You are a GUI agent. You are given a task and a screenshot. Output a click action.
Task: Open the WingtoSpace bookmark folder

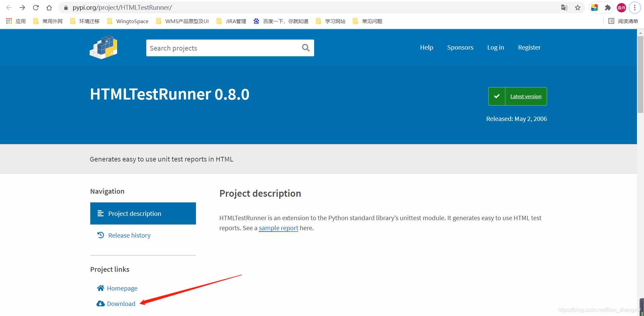[x=128, y=21]
